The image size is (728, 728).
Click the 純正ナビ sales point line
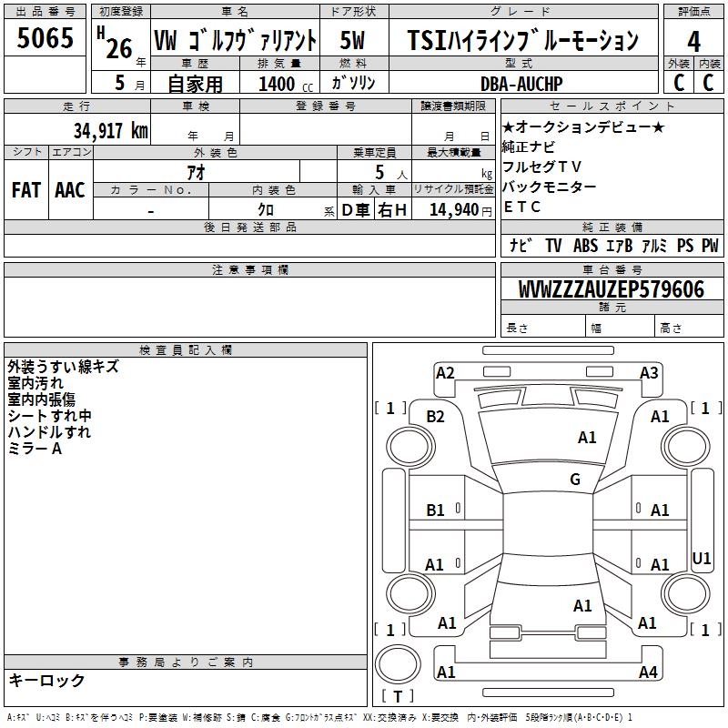[x=529, y=147]
